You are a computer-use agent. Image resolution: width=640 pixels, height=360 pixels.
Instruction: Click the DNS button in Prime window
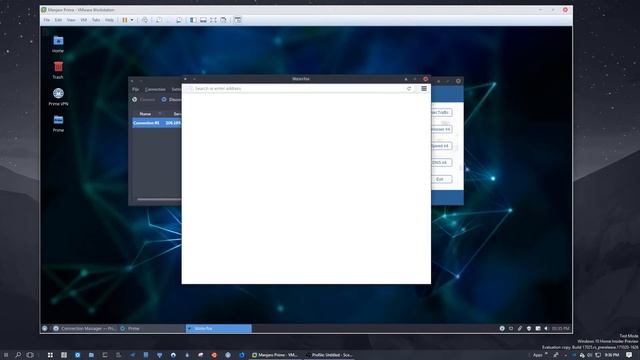(441, 162)
